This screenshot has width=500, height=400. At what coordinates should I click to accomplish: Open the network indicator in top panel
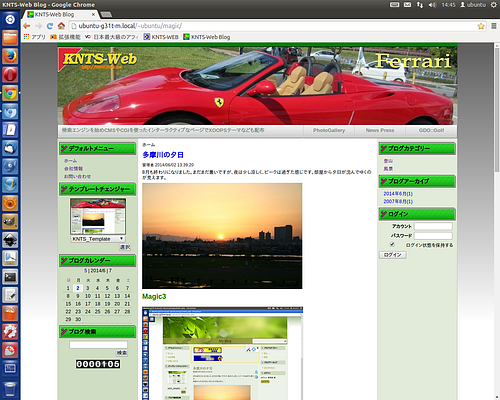click(x=420, y=5)
